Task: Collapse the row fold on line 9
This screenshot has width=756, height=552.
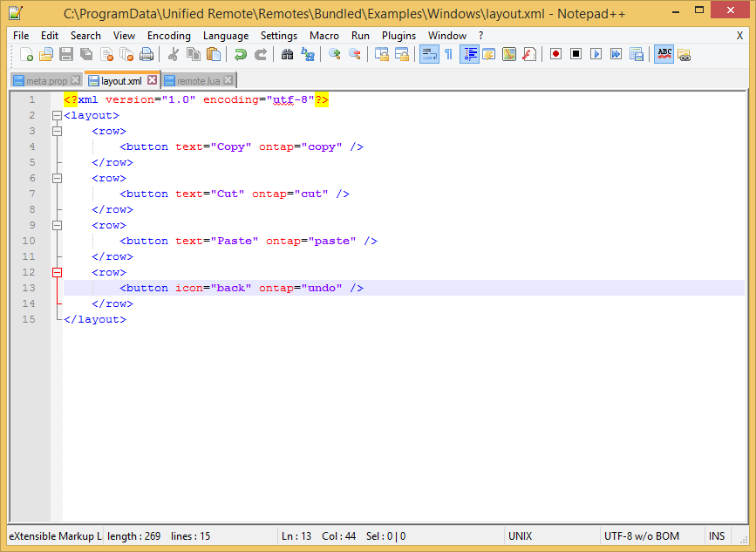Action: [x=57, y=225]
